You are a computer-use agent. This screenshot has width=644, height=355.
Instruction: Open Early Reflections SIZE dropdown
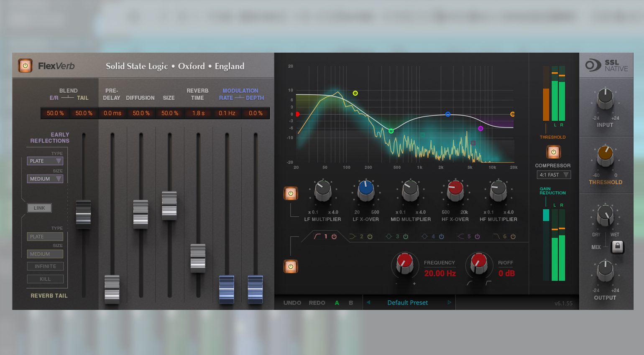(x=45, y=179)
